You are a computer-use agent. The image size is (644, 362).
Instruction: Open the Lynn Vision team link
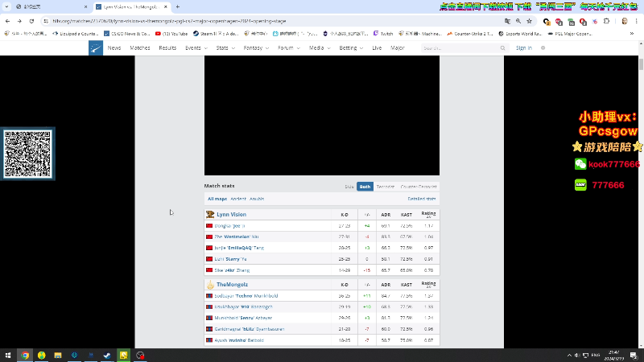pos(231,214)
